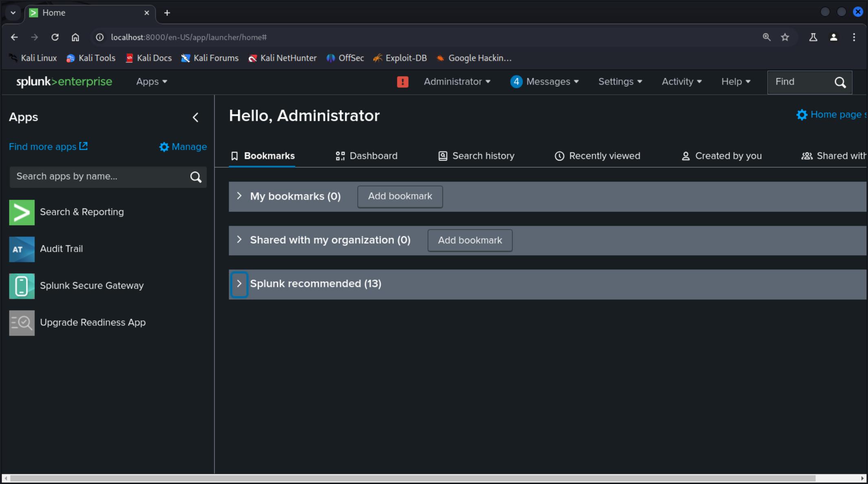View site information icon in address bar
Screen dimensions: 868x484
(x=99, y=37)
